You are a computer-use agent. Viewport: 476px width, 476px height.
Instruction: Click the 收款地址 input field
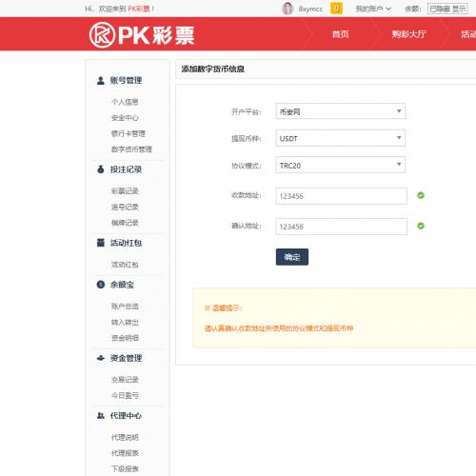pos(342,196)
